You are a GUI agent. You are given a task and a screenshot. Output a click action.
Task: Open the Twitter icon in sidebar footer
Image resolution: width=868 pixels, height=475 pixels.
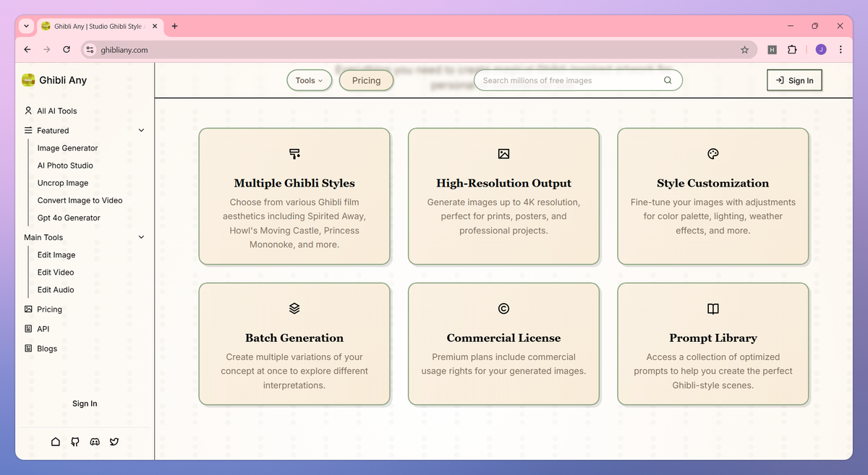click(x=114, y=441)
